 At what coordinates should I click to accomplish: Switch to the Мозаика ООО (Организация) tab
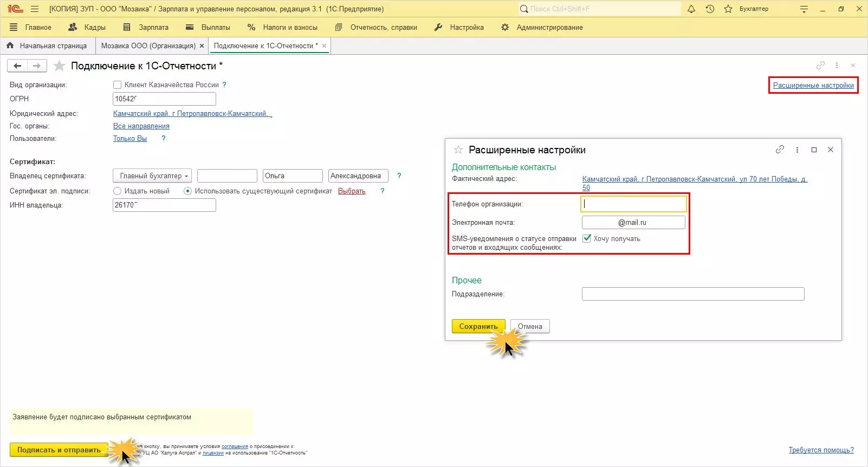point(148,46)
